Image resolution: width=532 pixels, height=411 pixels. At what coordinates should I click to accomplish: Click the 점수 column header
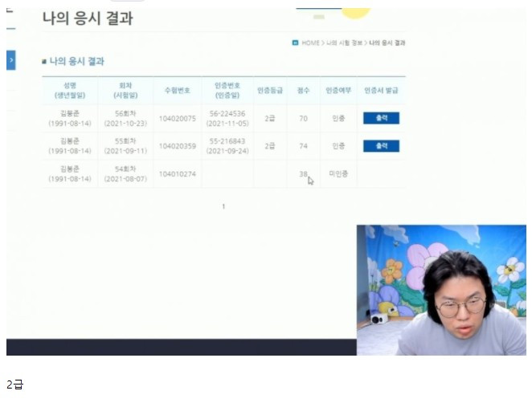pos(303,91)
